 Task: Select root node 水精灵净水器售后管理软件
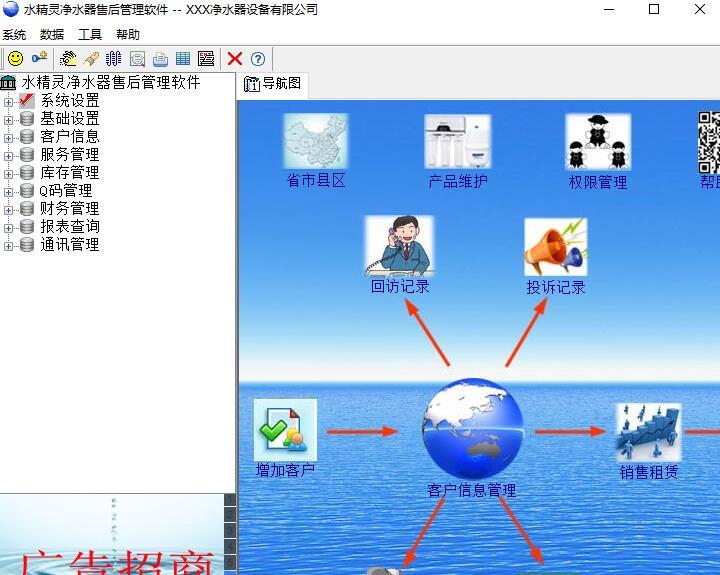click(x=111, y=83)
